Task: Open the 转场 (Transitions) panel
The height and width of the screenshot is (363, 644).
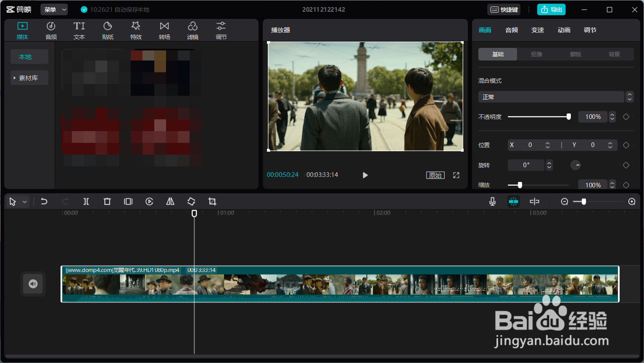Action: pos(164,31)
